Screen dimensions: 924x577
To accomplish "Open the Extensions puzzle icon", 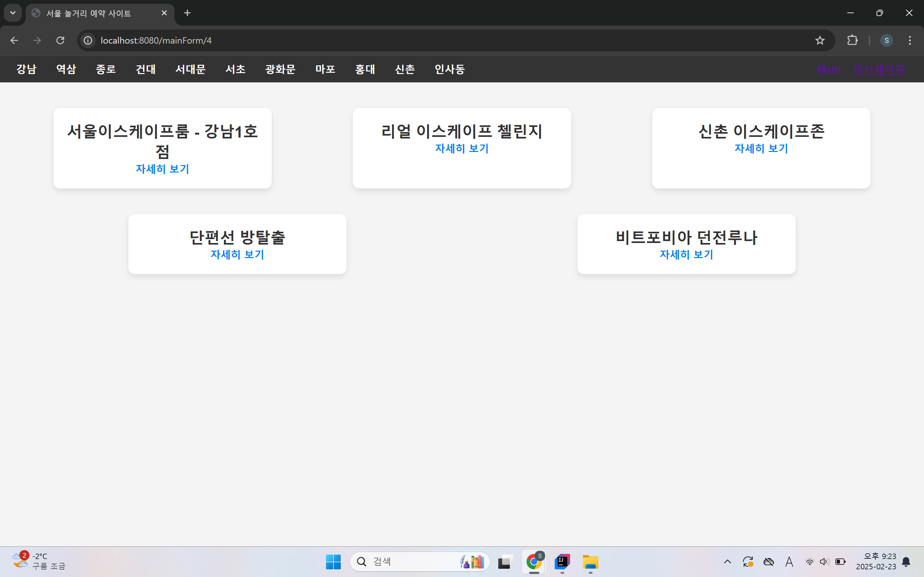I will click(x=852, y=40).
